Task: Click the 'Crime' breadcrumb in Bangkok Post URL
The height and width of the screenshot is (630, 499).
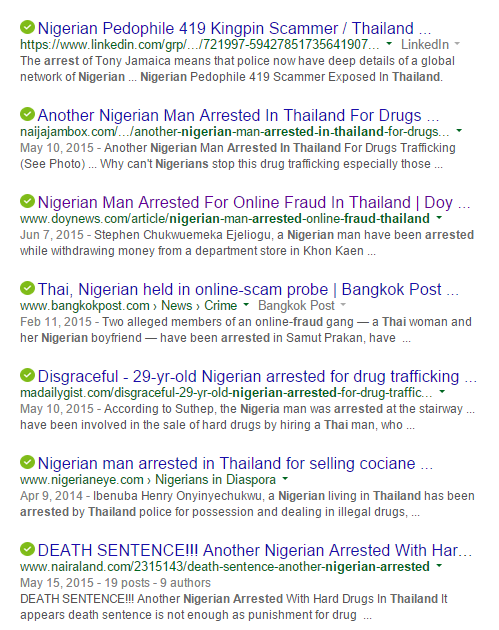Action: pos(221,305)
